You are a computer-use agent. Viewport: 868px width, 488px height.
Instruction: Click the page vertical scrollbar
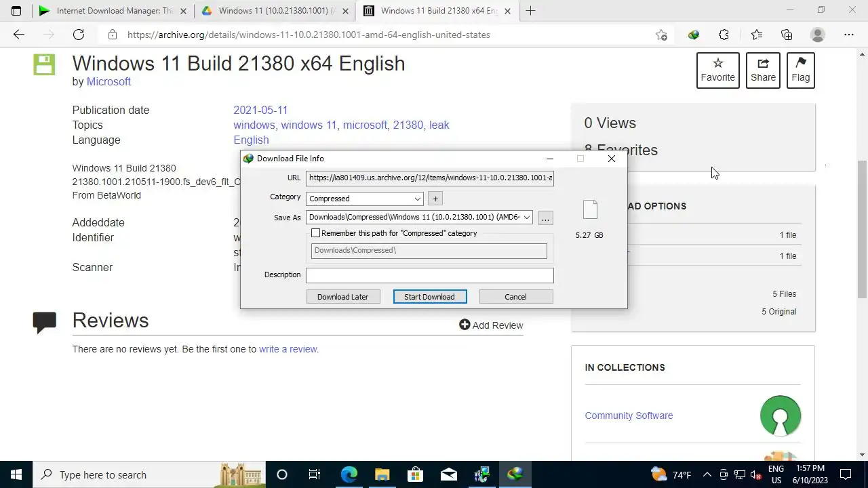click(x=863, y=229)
